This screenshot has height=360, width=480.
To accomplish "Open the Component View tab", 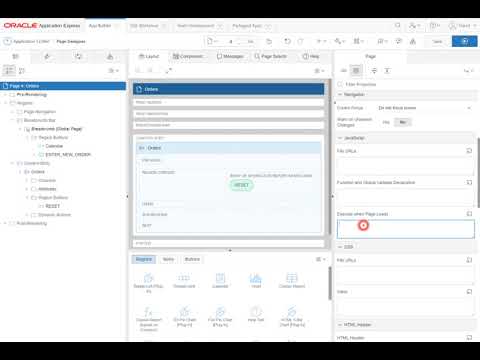I will click(188, 56).
